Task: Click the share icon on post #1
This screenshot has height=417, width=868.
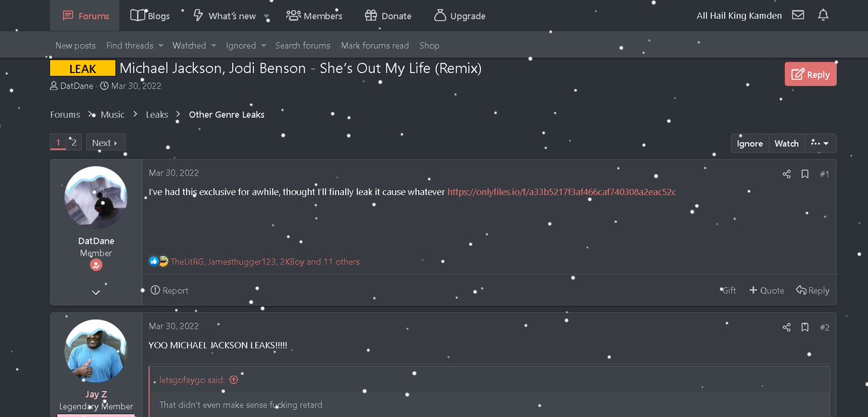Action: pyautogui.click(x=786, y=174)
